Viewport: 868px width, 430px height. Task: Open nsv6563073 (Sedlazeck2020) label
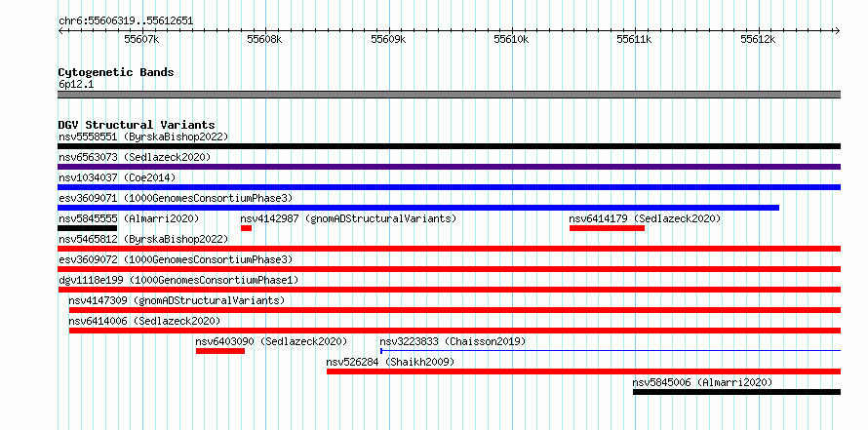point(135,157)
